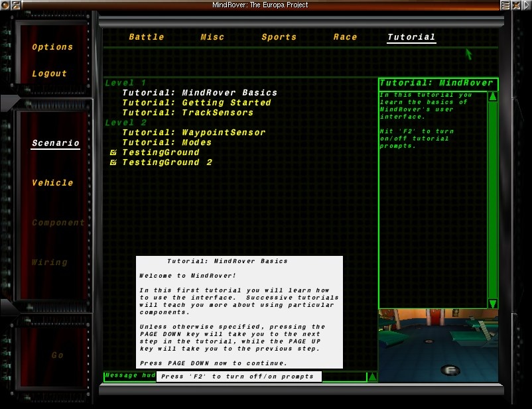
Task: Select Tutorial: Modes scenario
Action: pyautogui.click(x=166, y=142)
